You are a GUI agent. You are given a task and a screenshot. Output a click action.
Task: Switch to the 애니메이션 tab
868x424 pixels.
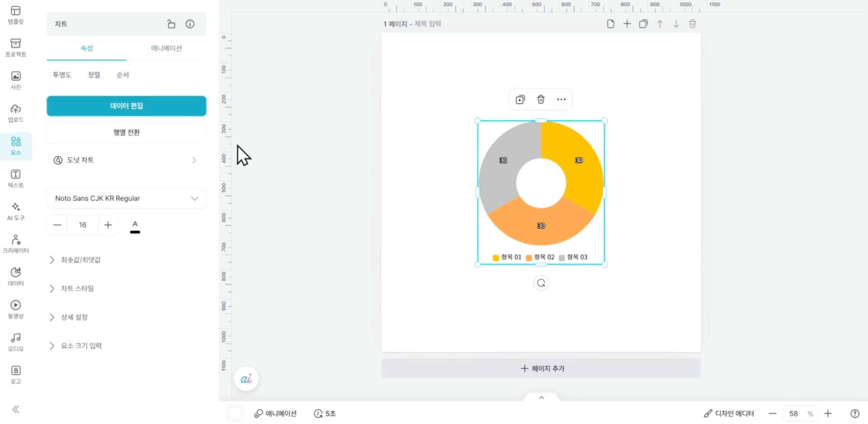[166, 48]
